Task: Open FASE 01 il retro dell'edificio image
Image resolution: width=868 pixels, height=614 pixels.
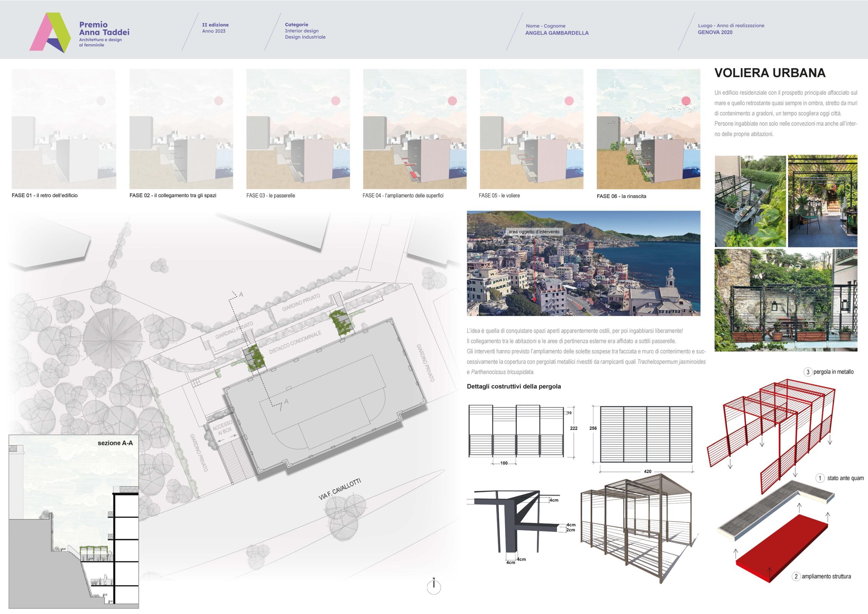Action: pos(63,129)
